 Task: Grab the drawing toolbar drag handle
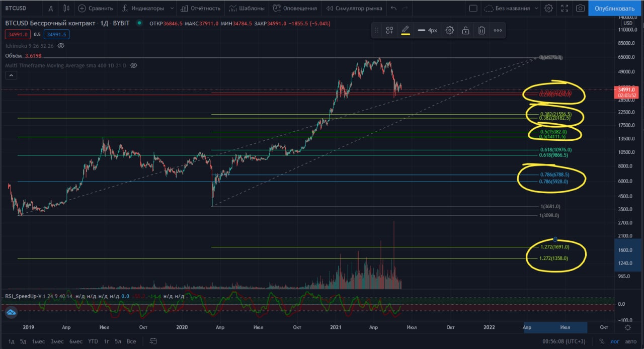376,30
